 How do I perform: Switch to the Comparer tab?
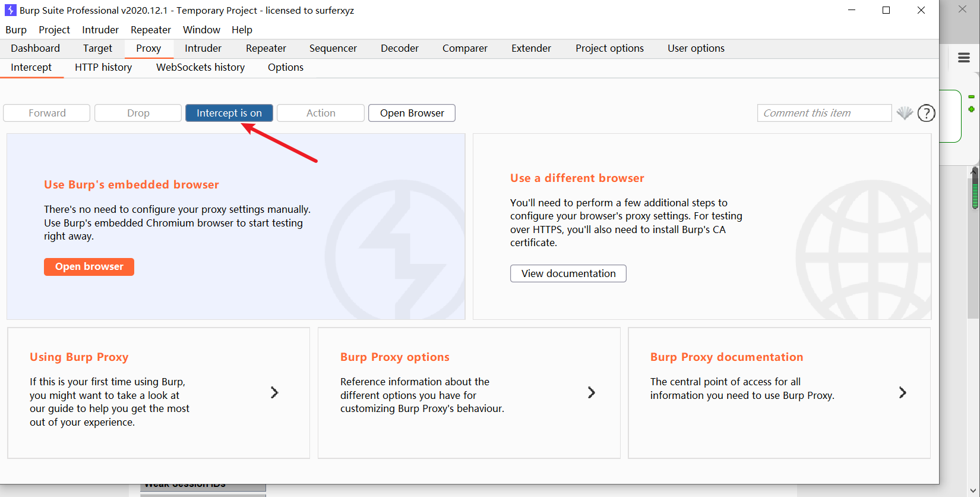465,48
